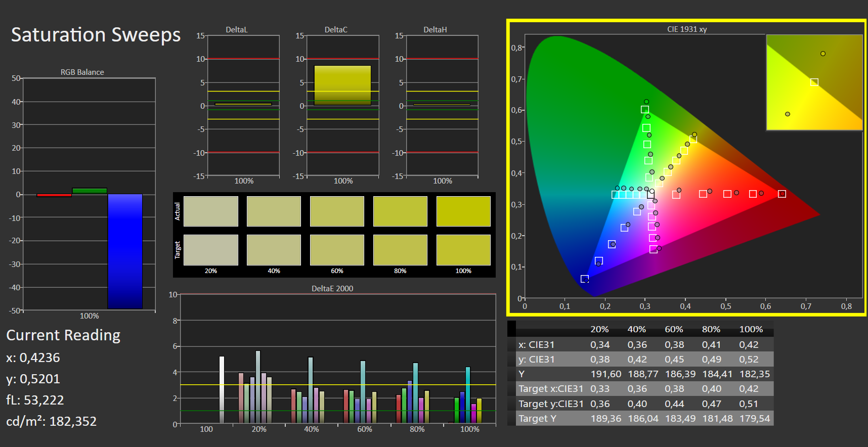The height and width of the screenshot is (447, 868).
Task: Click the Y value "186,39" cell
Action: pyautogui.click(x=680, y=374)
